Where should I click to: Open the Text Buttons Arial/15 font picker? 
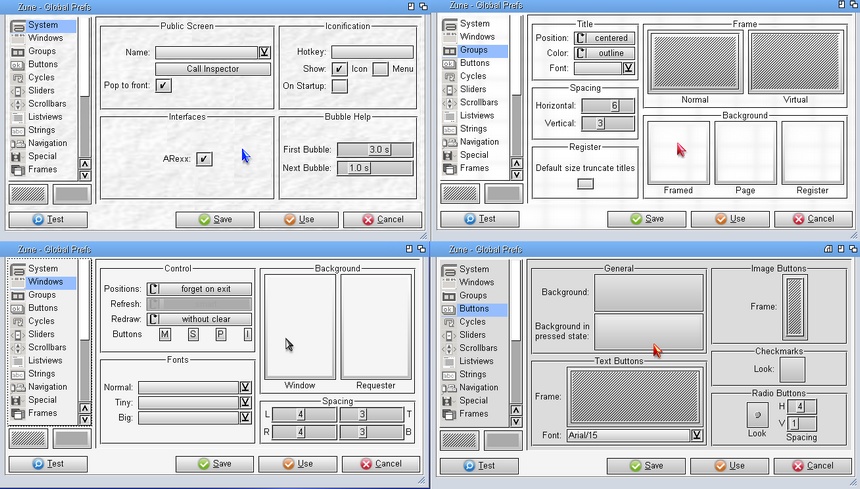(697, 436)
